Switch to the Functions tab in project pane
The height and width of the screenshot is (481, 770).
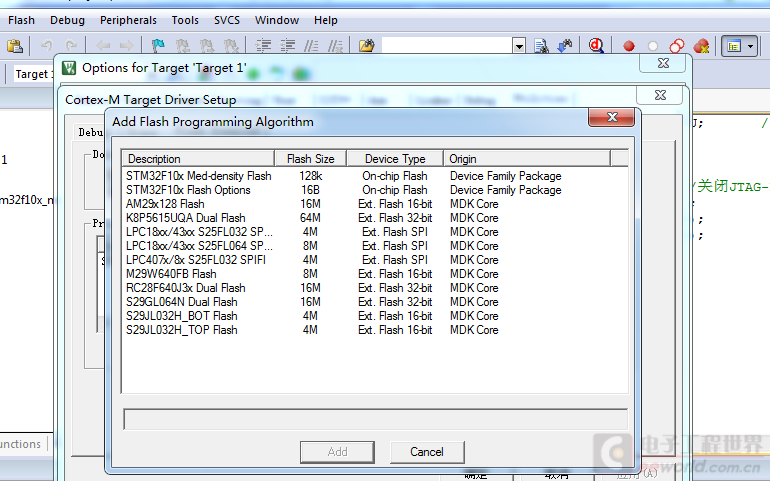tap(20, 444)
